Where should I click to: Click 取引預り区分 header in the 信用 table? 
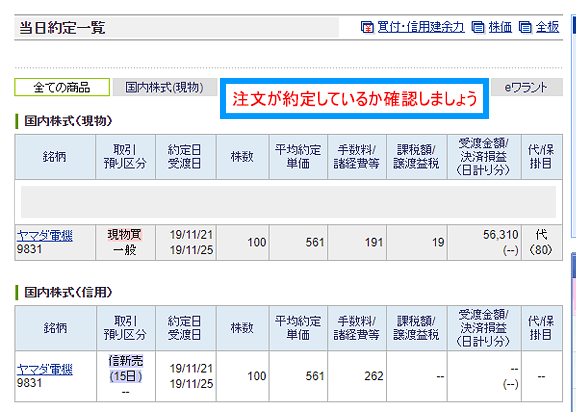[126, 328]
